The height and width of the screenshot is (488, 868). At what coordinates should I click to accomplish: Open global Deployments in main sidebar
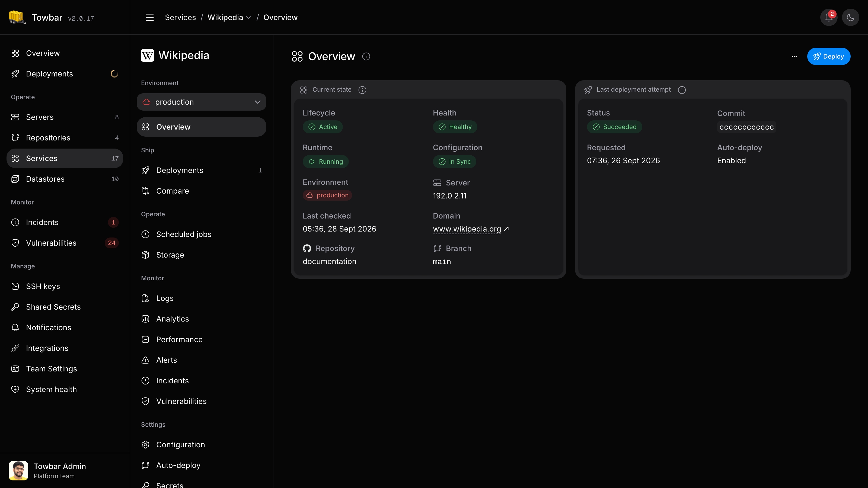click(x=65, y=74)
